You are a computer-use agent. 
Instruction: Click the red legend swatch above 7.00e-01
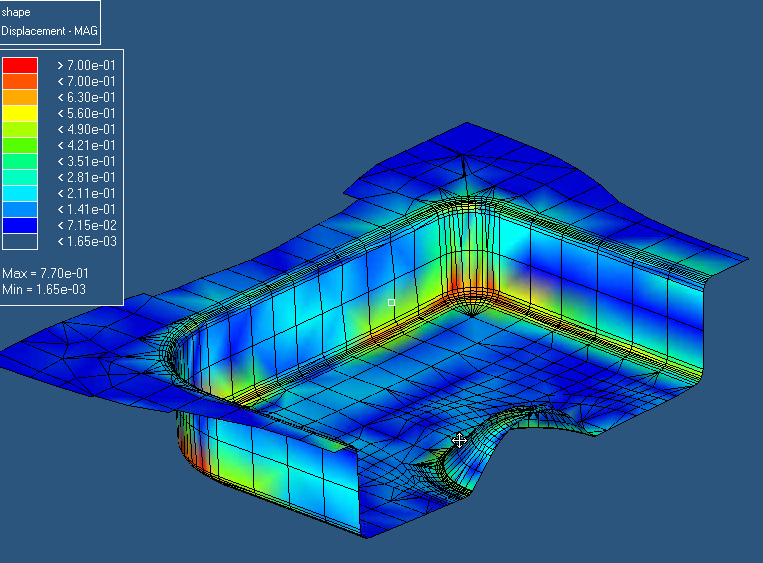pos(20,65)
